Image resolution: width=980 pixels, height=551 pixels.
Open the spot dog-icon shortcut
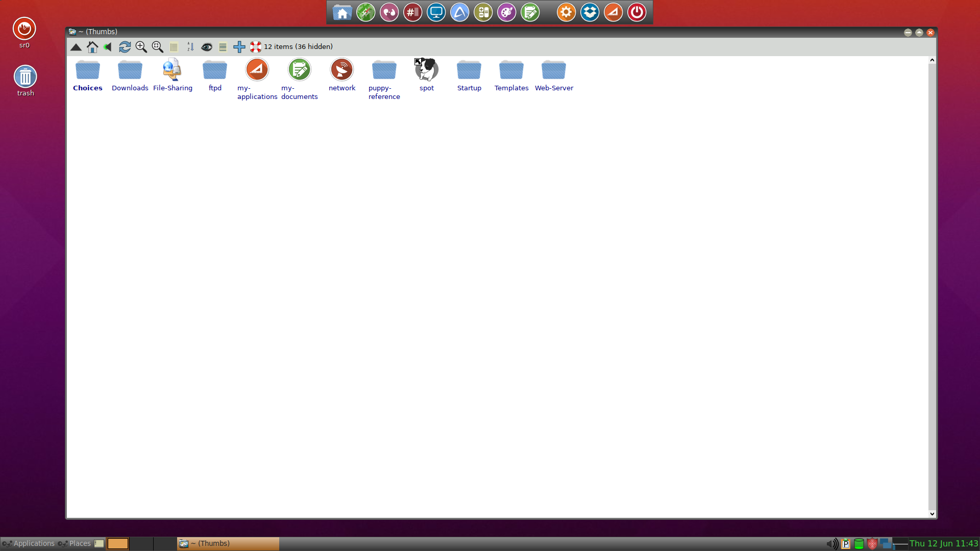427,75
